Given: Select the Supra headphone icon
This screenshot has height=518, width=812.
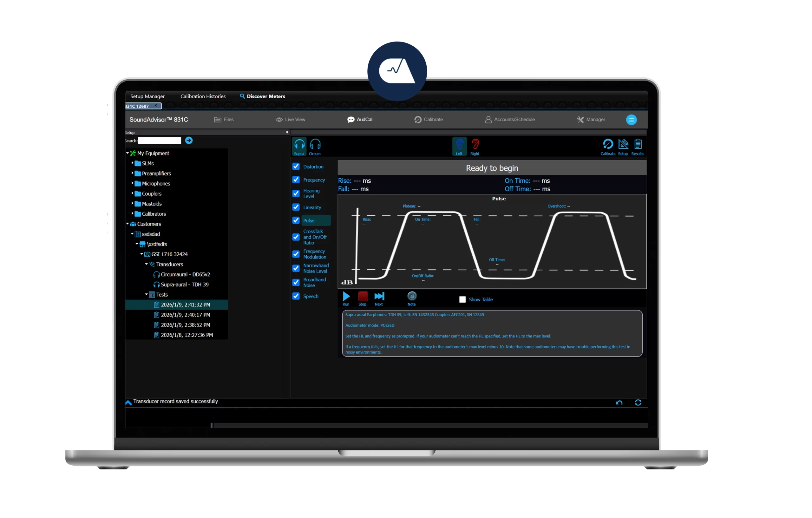Looking at the screenshot, I should (299, 146).
